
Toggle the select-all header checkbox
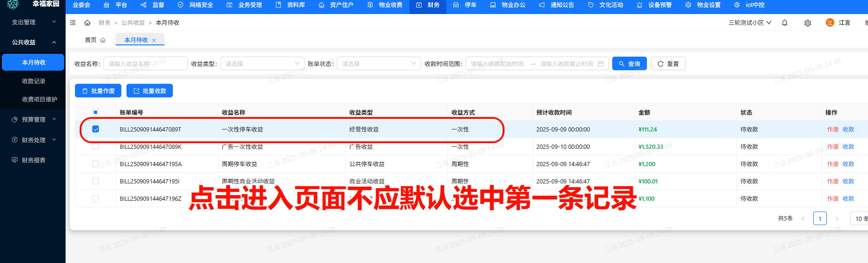(96, 112)
